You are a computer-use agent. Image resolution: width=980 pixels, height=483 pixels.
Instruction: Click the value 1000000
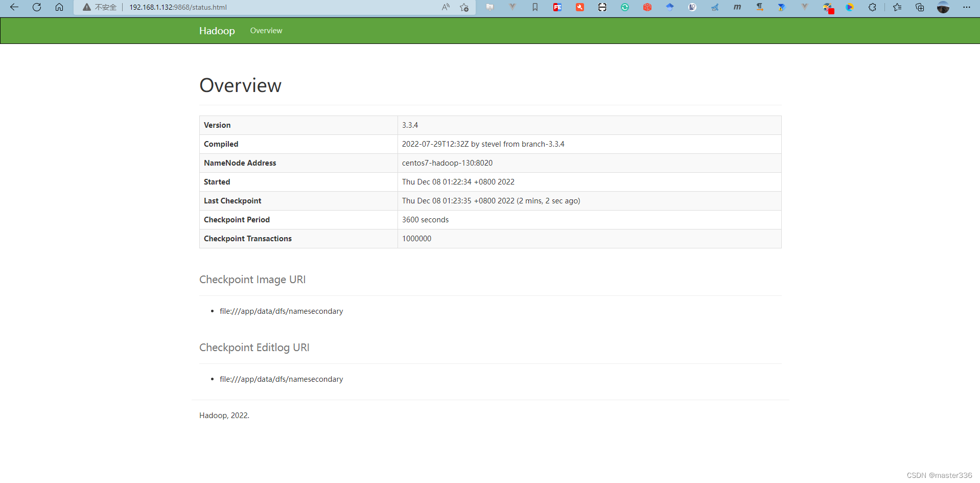tap(416, 239)
